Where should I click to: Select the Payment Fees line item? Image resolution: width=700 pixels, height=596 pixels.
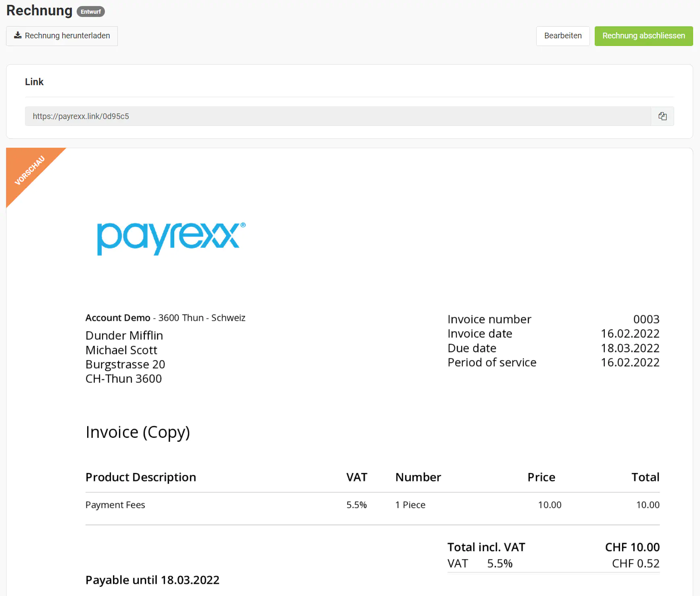coord(115,505)
